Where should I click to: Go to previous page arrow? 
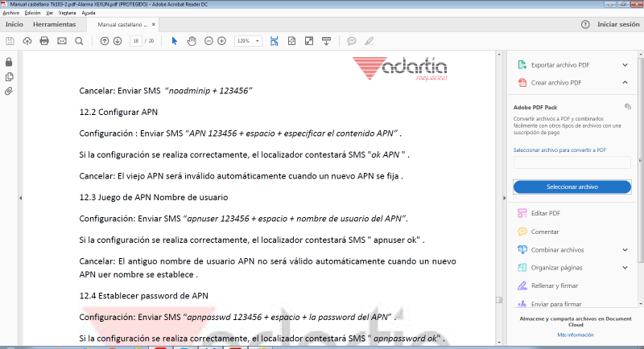tap(104, 41)
